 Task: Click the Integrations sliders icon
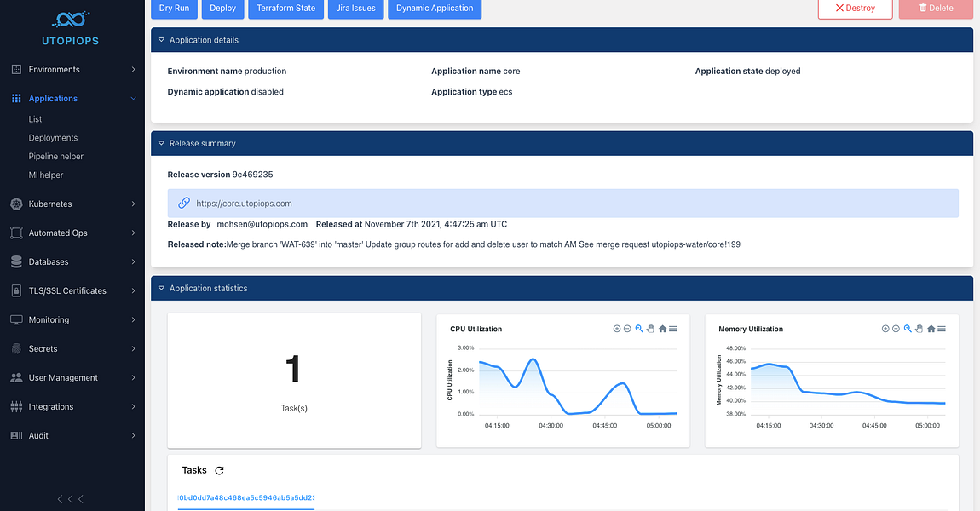(17, 407)
